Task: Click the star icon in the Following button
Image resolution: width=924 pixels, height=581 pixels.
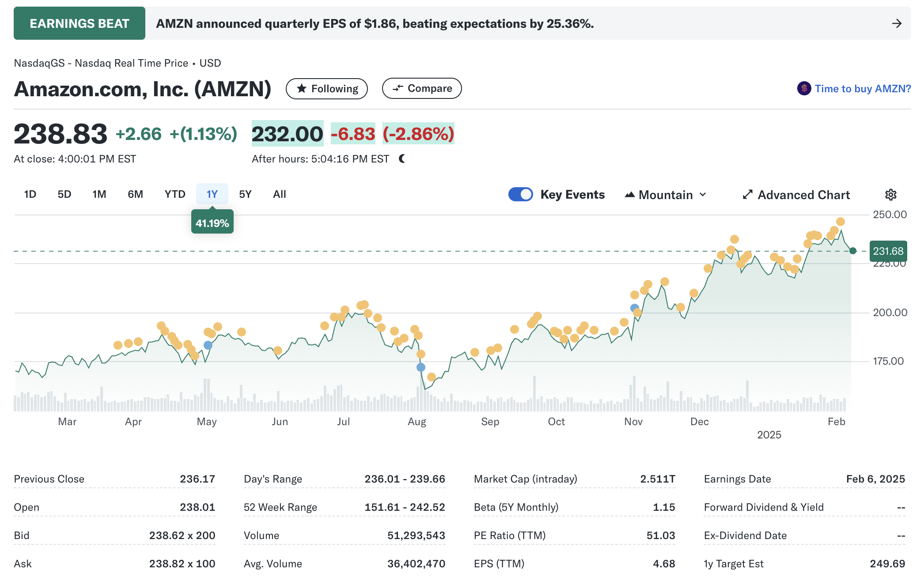Action: [302, 89]
